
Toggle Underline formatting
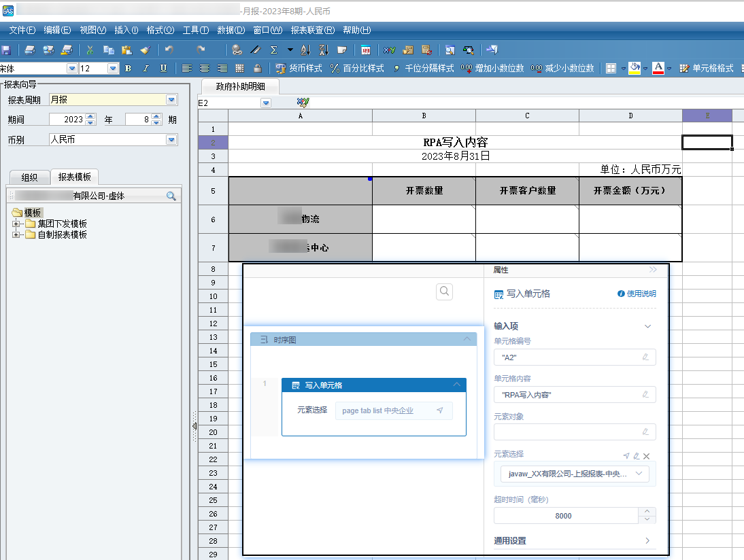click(163, 69)
